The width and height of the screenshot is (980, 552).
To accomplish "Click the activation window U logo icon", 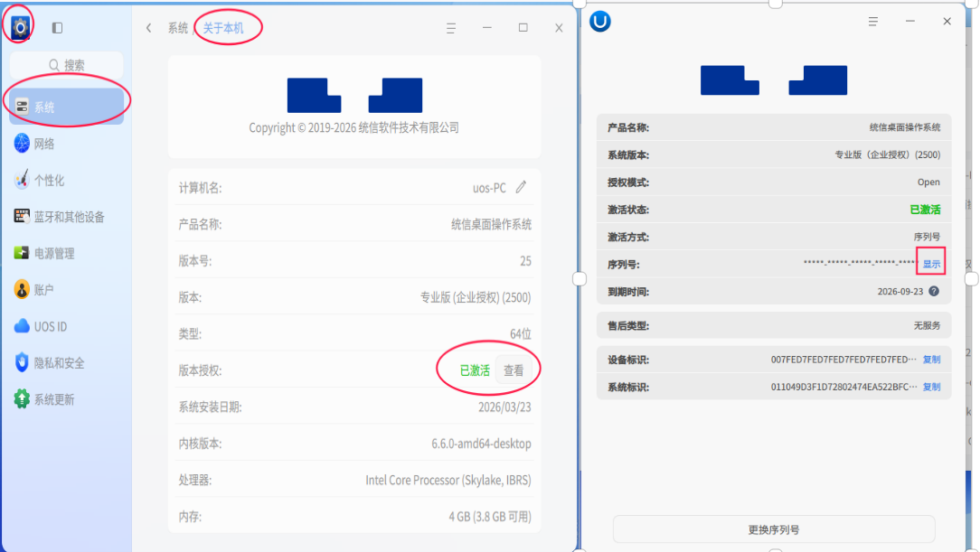I will click(x=600, y=22).
